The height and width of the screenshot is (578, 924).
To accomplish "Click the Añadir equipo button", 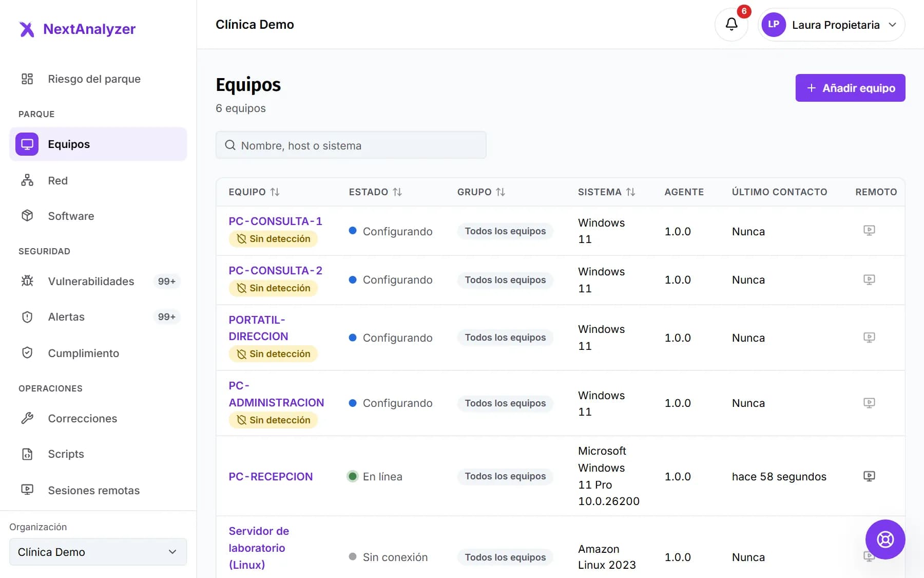I will [850, 88].
